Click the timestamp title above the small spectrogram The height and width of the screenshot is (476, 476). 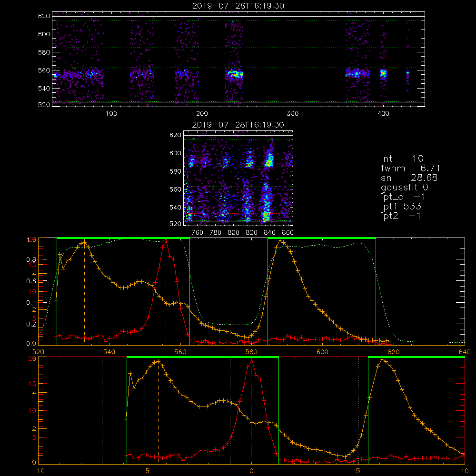tap(238, 125)
